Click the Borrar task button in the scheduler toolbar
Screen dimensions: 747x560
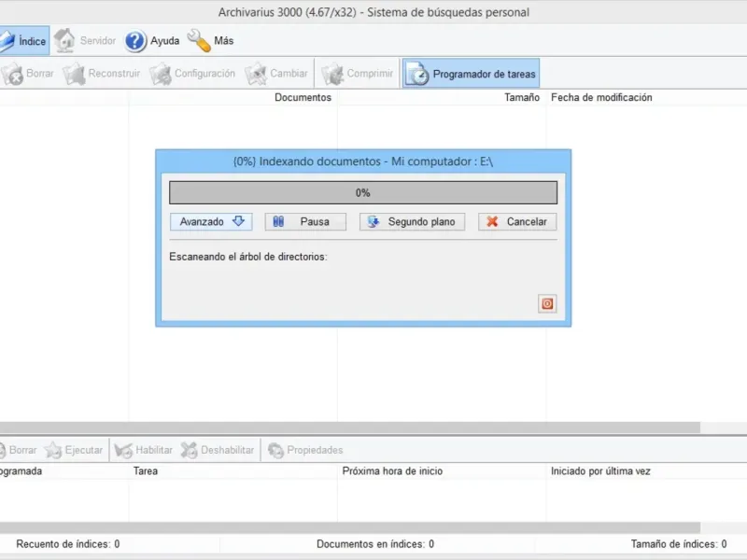coord(19,450)
